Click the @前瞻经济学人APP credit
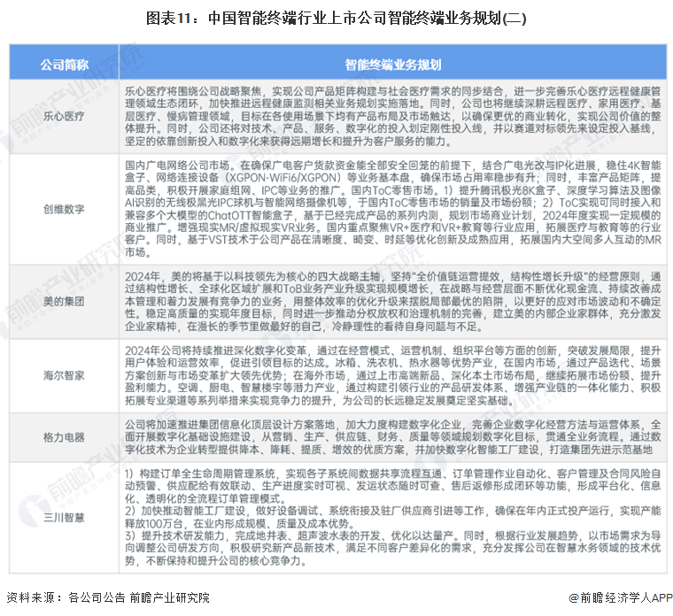The width and height of the screenshot is (673, 616). (620, 597)
